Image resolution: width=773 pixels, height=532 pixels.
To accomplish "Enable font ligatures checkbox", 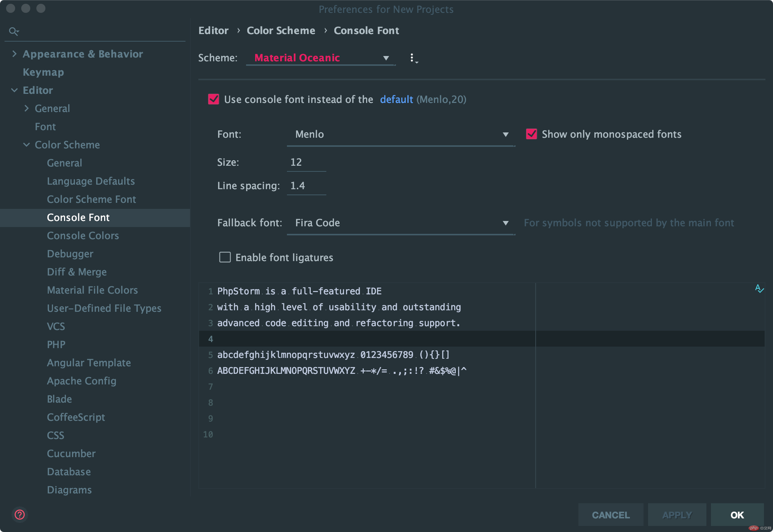I will tap(225, 257).
